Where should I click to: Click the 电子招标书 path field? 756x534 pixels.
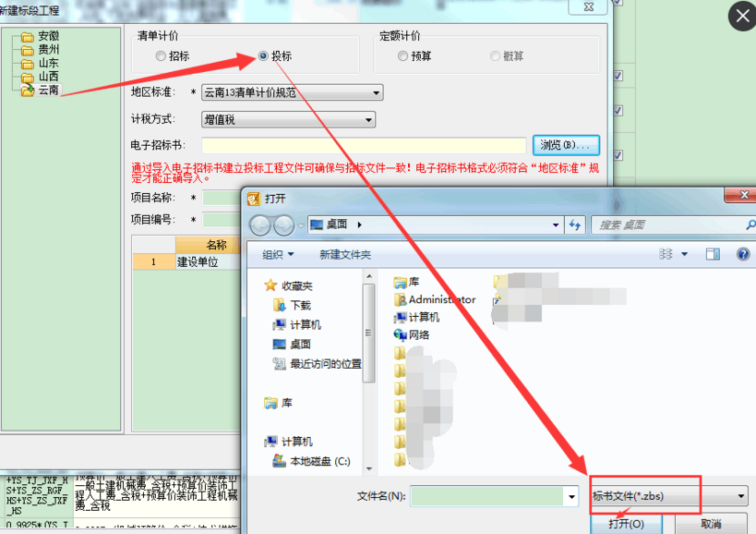pyautogui.click(x=364, y=145)
